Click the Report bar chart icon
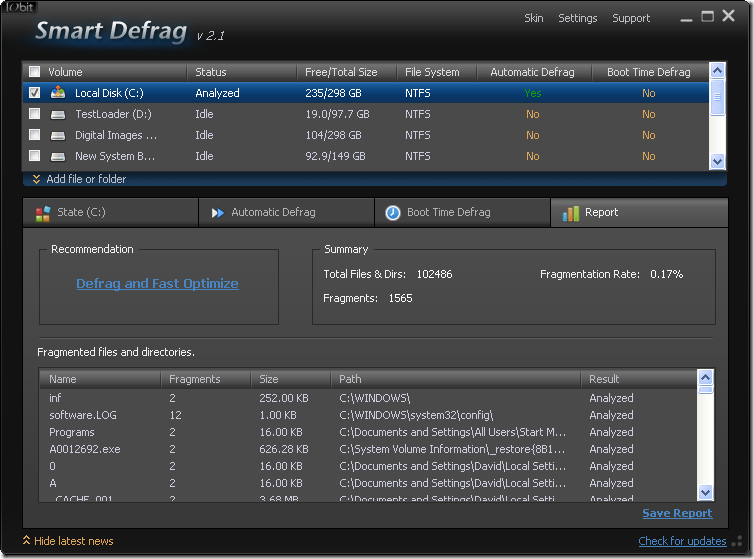Screen dimensions: 754x559 [571, 213]
